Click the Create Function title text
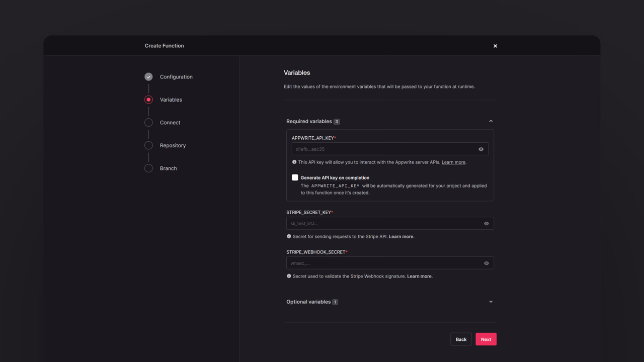Viewport: 644px width, 362px height. click(164, 46)
